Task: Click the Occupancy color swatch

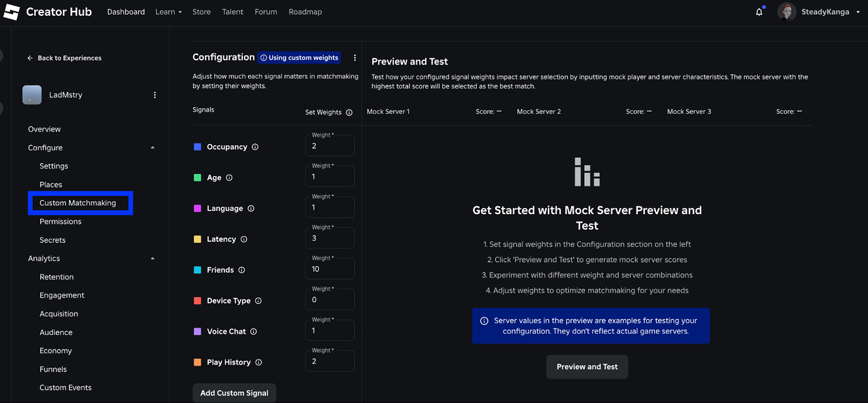Action: pos(197,146)
